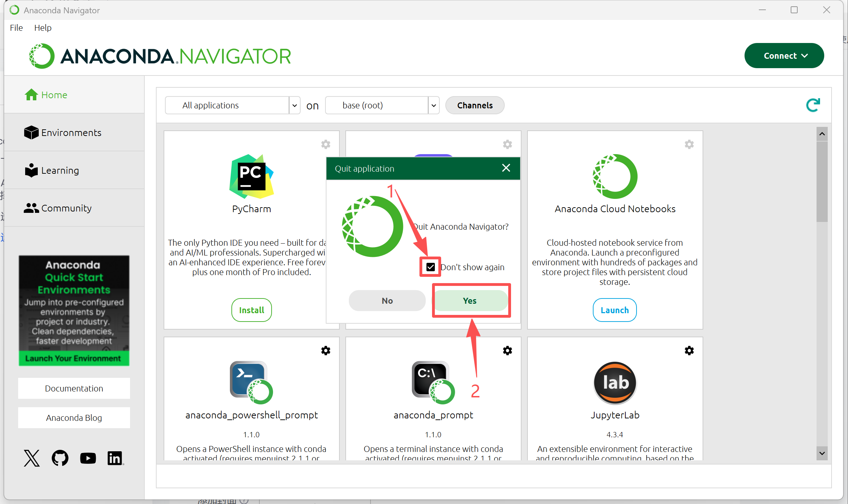Click No in the Quit dialog
Image resolution: width=848 pixels, height=504 pixels.
(x=387, y=301)
